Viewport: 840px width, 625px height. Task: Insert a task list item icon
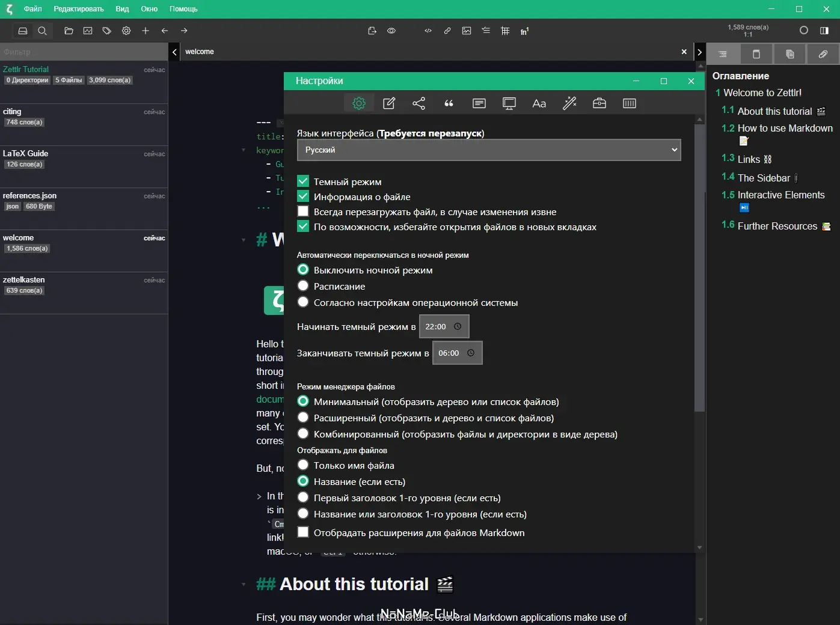[486, 31]
